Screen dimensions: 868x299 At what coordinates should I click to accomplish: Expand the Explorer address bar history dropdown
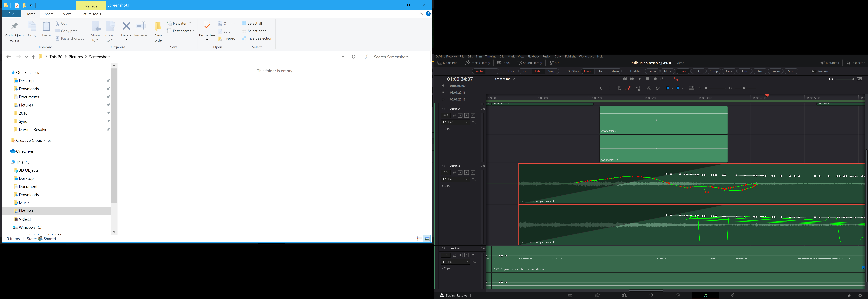pyautogui.click(x=343, y=57)
